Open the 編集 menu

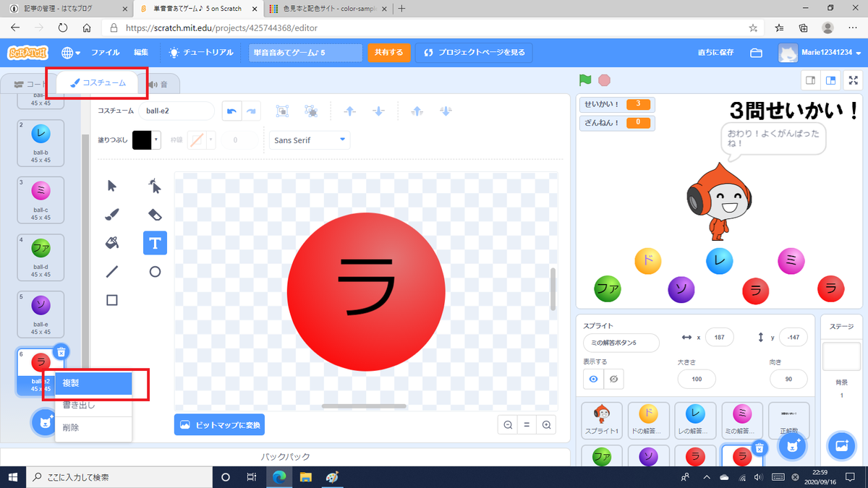click(x=141, y=53)
